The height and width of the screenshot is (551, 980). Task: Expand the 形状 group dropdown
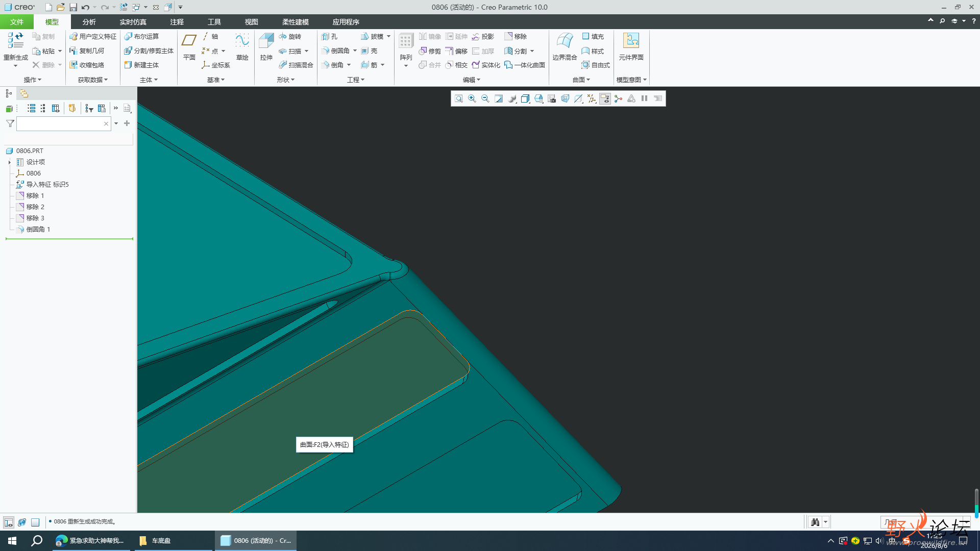pos(286,80)
